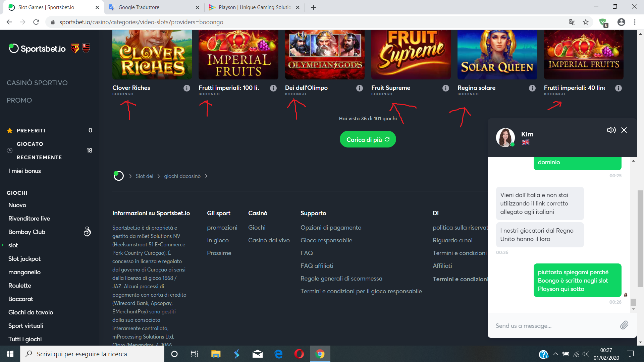Open CASINÒ SPORTIVO section
This screenshot has width=644, height=362.
coord(37,83)
